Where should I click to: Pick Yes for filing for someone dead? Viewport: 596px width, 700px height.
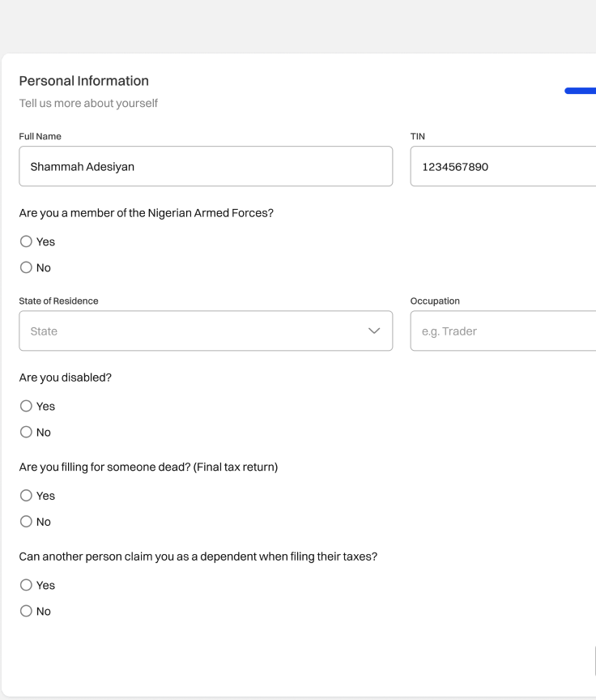(27, 496)
